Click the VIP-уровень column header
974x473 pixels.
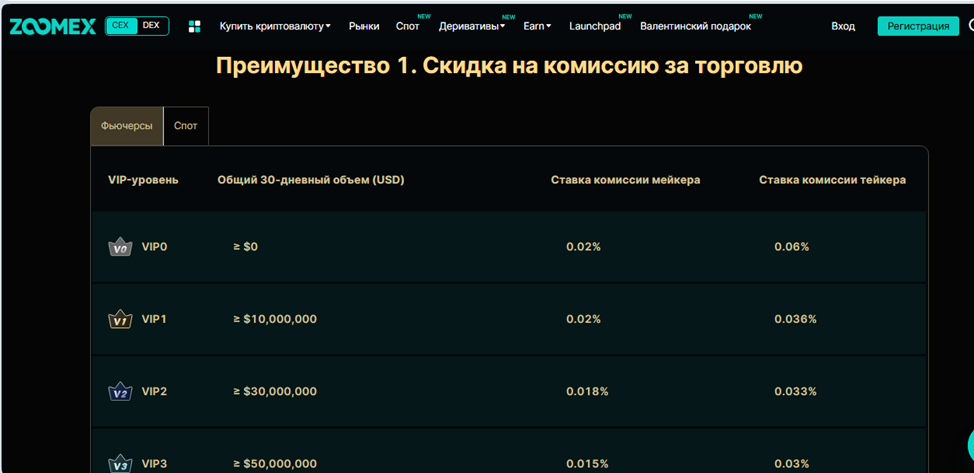tap(143, 180)
